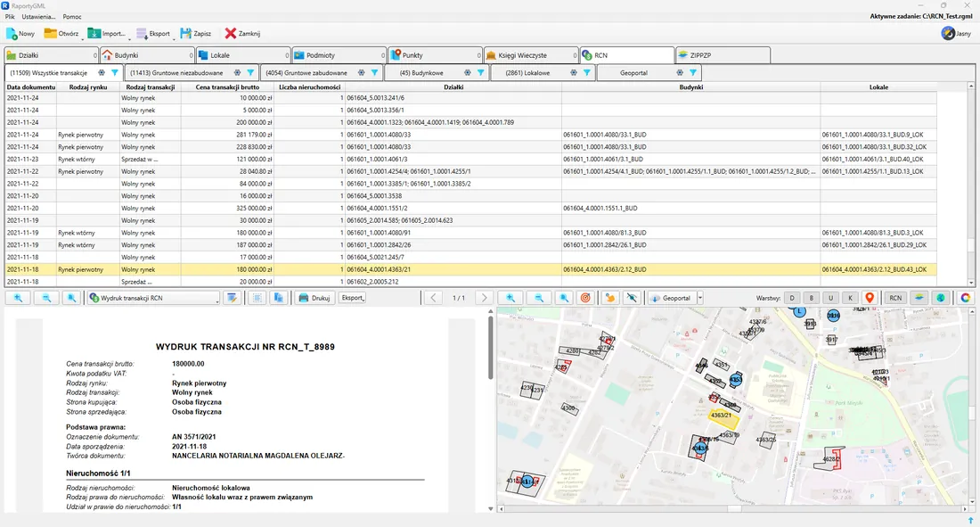Image resolution: width=980 pixels, height=527 pixels.
Task: Print the report with the Drukuj button
Action: coord(314,298)
